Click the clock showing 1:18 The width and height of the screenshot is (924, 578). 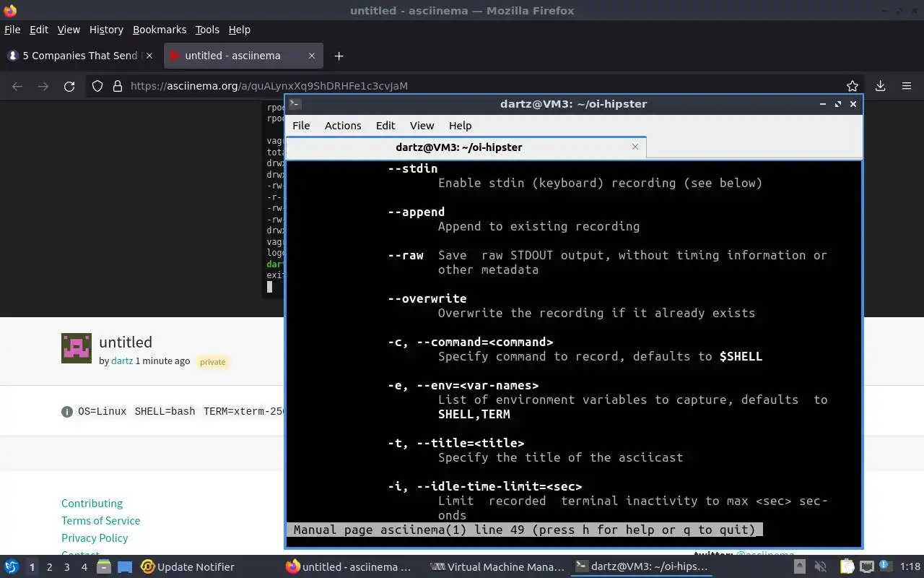[910, 567]
